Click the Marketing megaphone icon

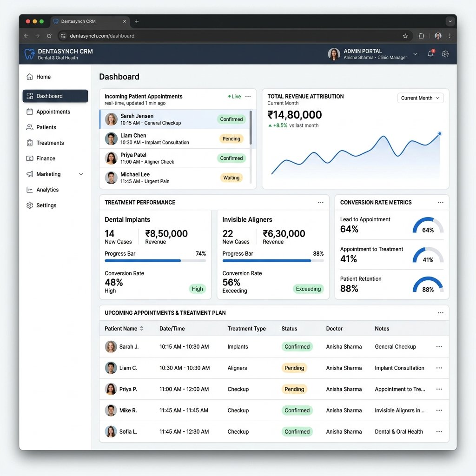(x=30, y=174)
